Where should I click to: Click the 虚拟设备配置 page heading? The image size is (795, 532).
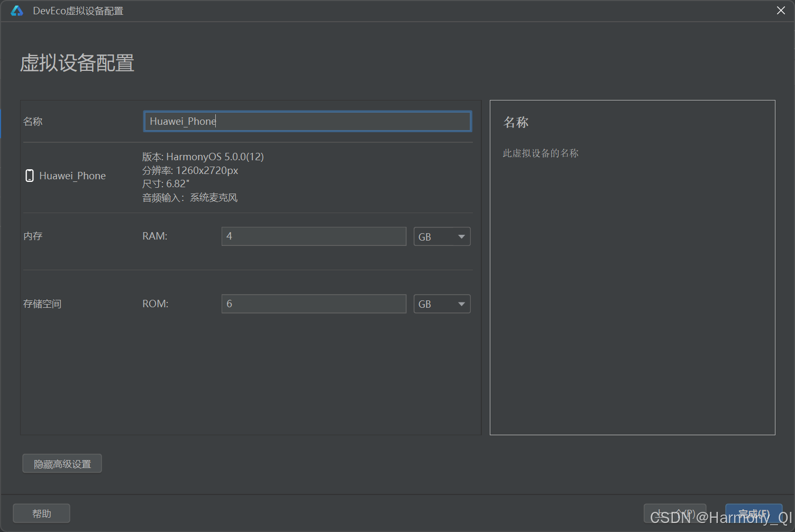[77, 63]
